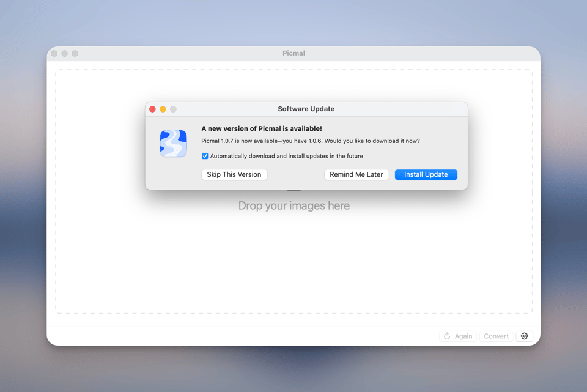
Task: Click the 'A new version of Picmal is available!' heading
Action: (261, 128)
